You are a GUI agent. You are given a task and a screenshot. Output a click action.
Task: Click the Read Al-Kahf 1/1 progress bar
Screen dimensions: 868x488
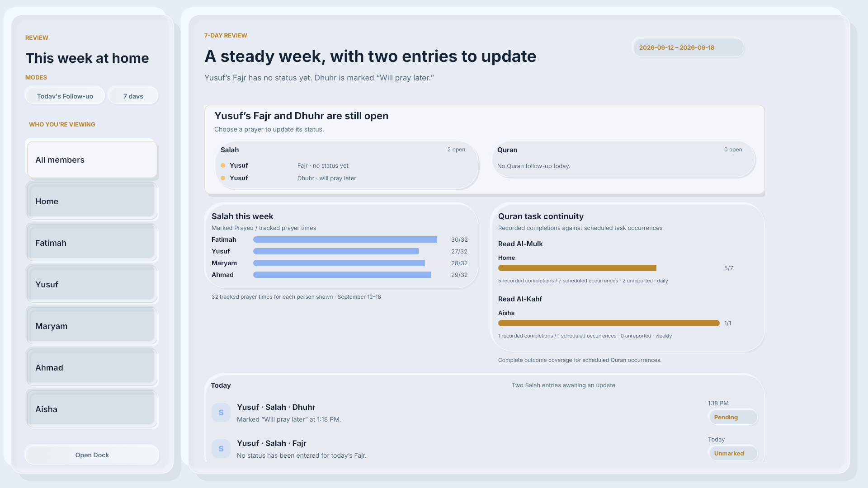click(x=609, y=323)
